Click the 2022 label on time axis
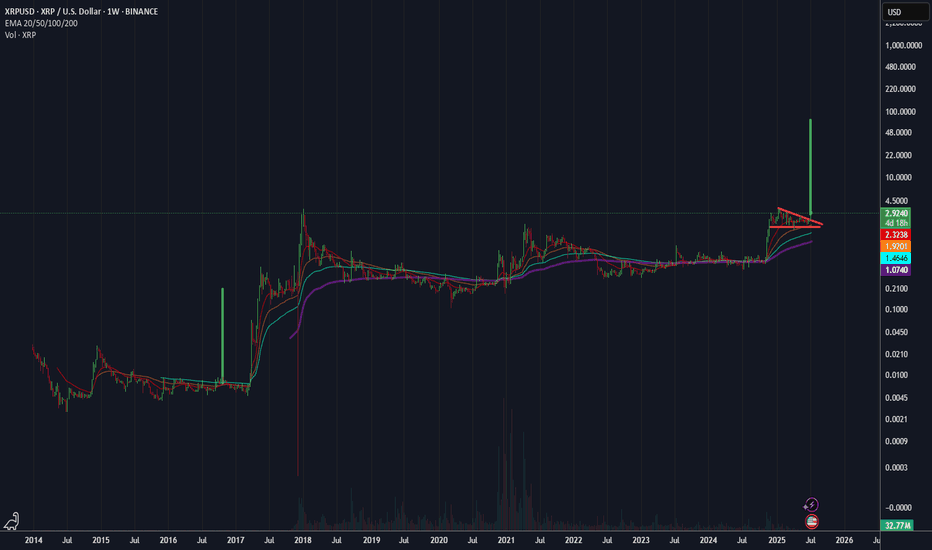This screenshot has height=550, width=932. click(573, 540)
